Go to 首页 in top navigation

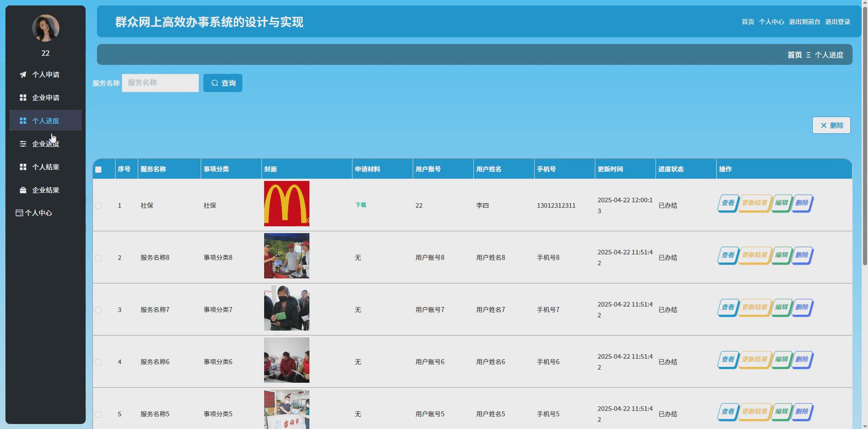pyautogui.click(x=747, y=22)
